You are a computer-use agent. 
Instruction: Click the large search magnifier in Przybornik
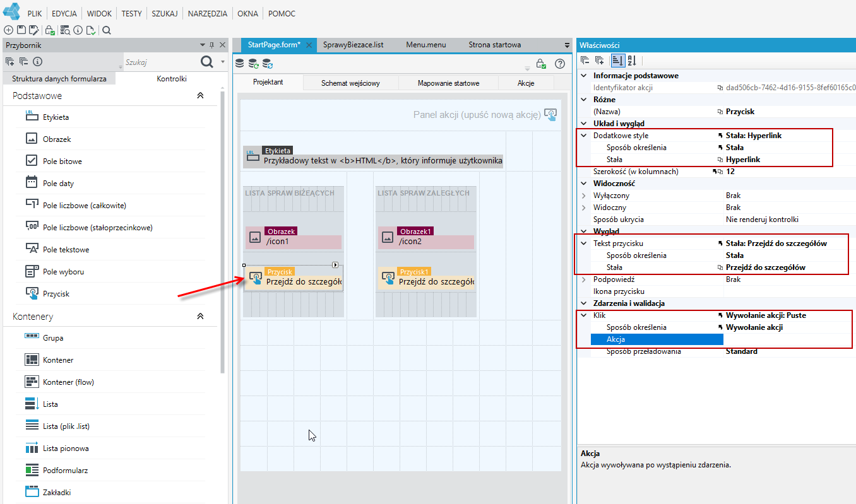click(207, 61)
